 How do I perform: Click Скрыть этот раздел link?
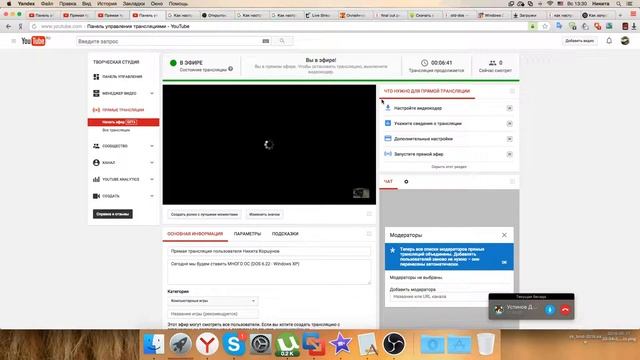pyautogui.click(x=449, y=167)
